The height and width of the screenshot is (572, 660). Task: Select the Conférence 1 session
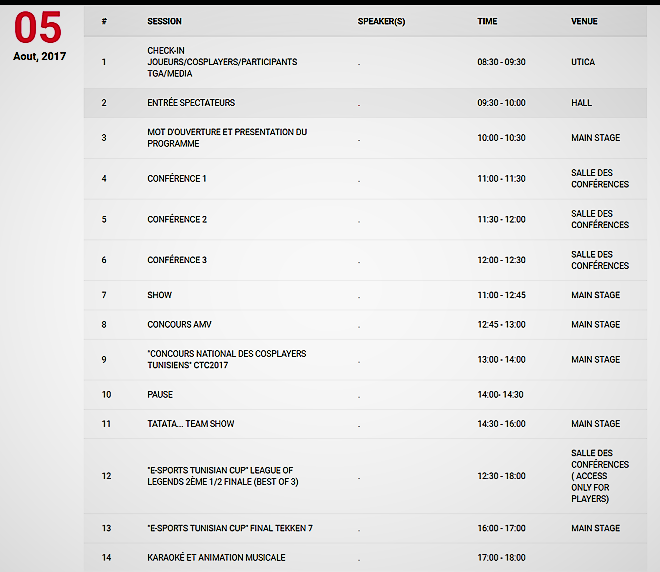[177, 179]
